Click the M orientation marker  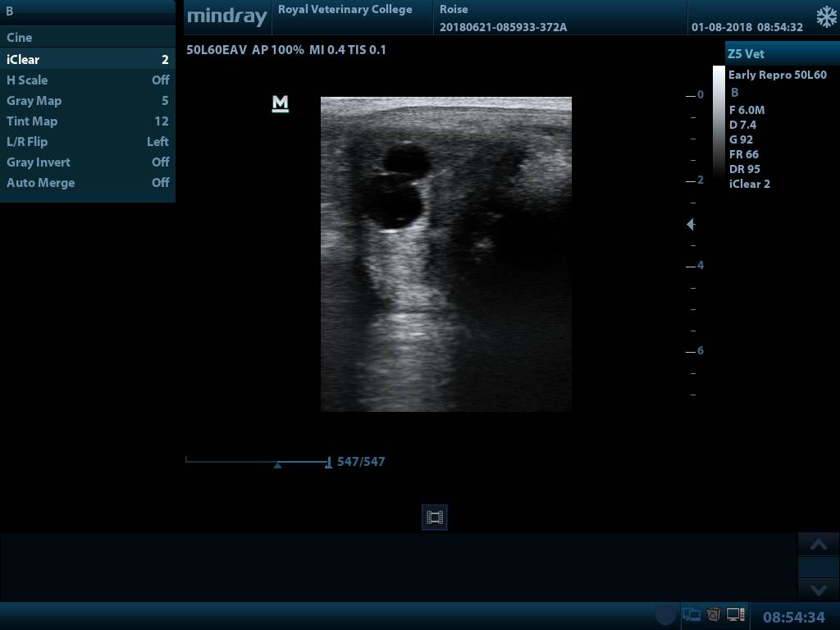click(x=280, y=103)
